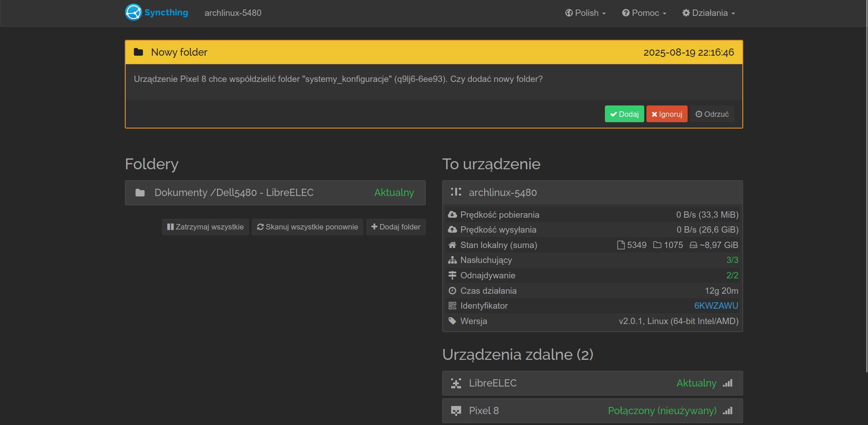
Task: Accept the new folder with Dodaj
Action: click(624, 114)
